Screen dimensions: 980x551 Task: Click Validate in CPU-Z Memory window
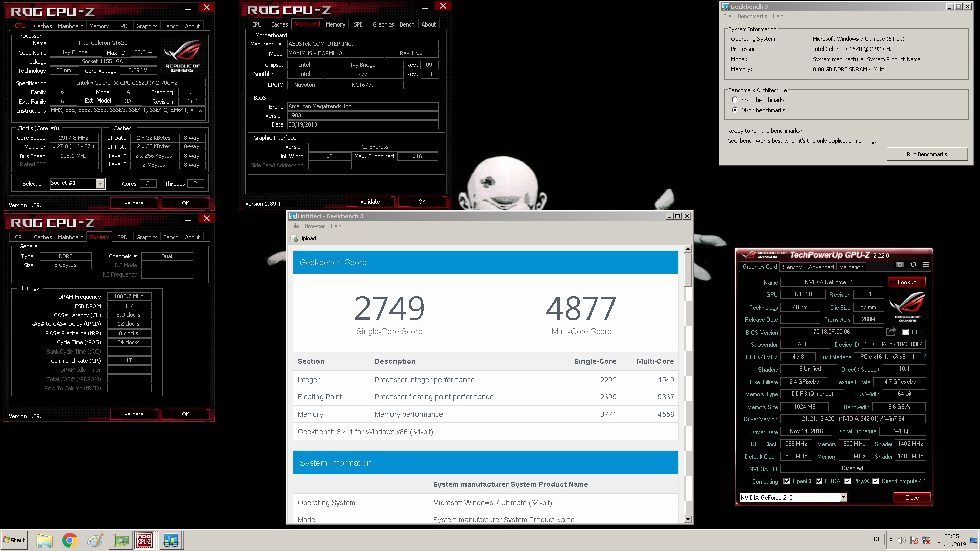click(x=134, y=414)
